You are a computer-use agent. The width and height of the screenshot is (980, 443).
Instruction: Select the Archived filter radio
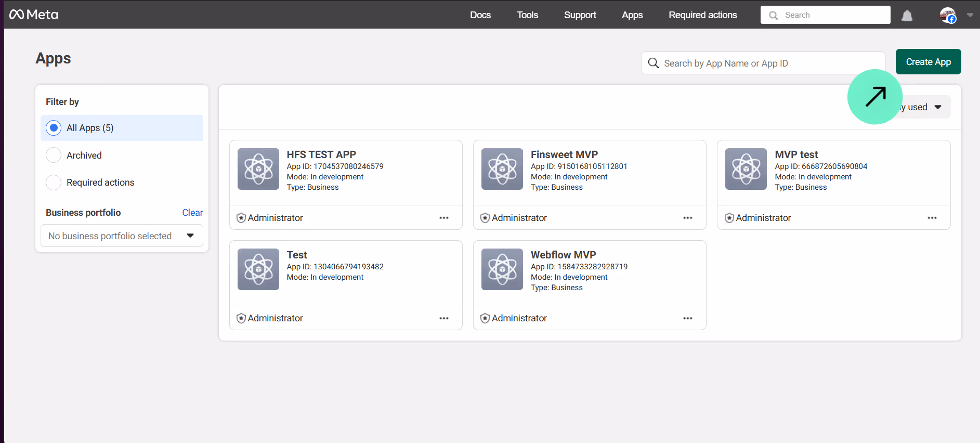click(x=54, y=155)
